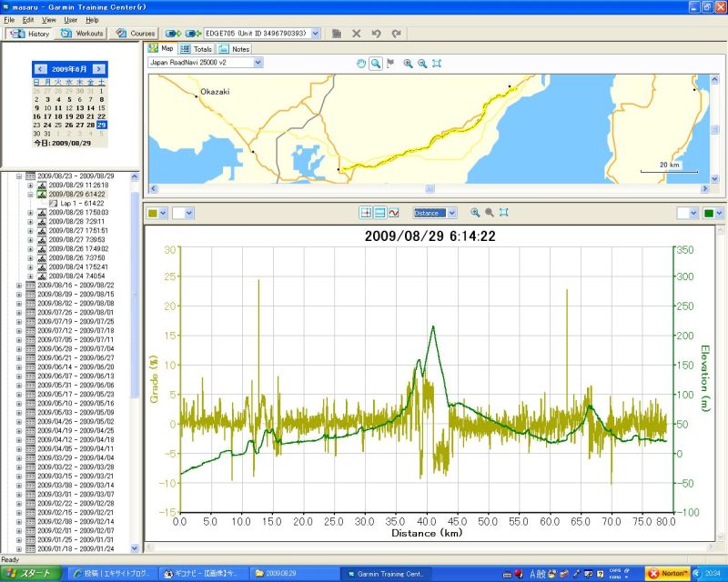Go to the next calendar month
Viewport: 728px width, 582px height.
point(98,69)
